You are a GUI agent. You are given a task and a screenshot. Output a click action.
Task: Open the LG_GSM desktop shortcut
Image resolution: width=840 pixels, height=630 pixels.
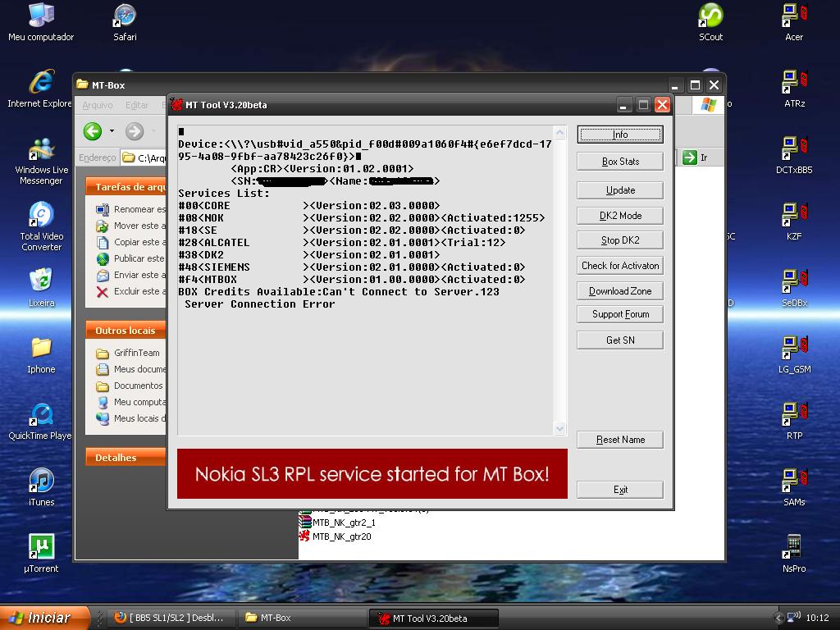tap(794, 354)
